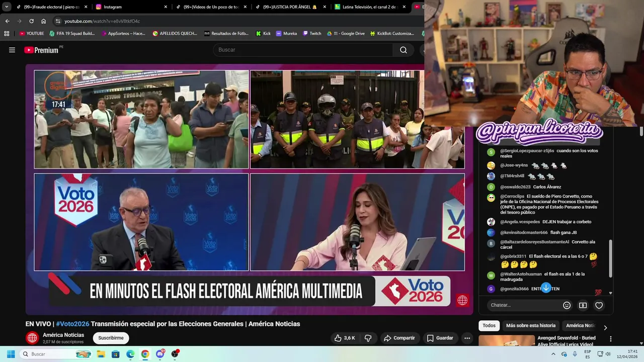Screen dimensions: 644x362
Task: Like the video with thumbs-up 3,6 K
Action: (345, 338)
